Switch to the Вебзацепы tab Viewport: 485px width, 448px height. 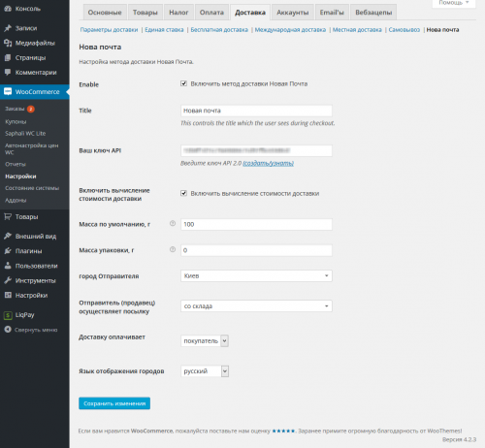[373, 13]
